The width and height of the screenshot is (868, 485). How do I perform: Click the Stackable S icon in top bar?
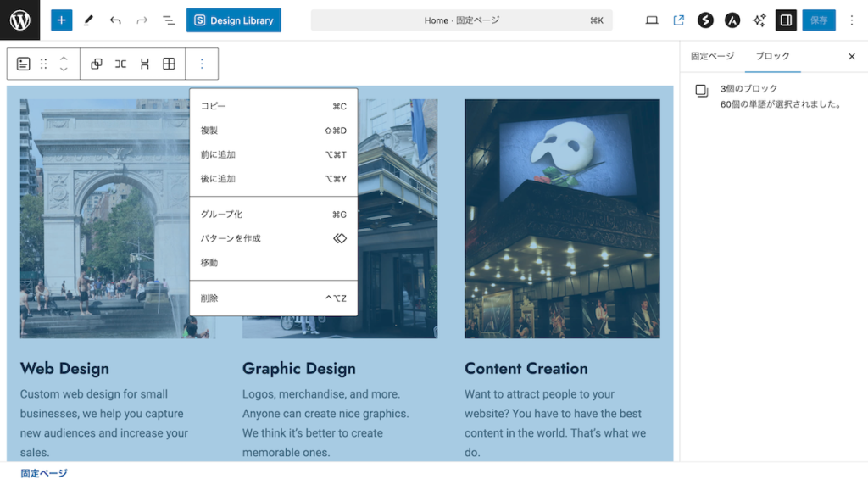coord(705,20)
